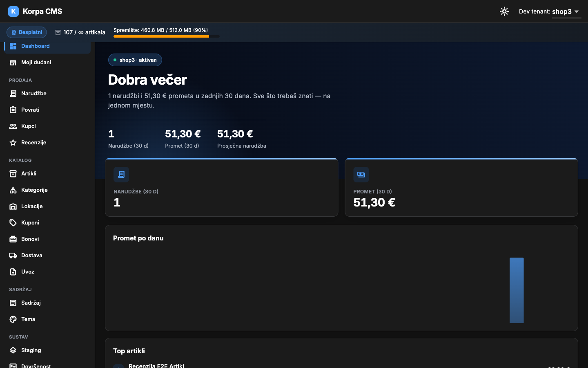This screenshot has width=588, height=368.
Task: Click the KATALOG section label
Action: 20,161
